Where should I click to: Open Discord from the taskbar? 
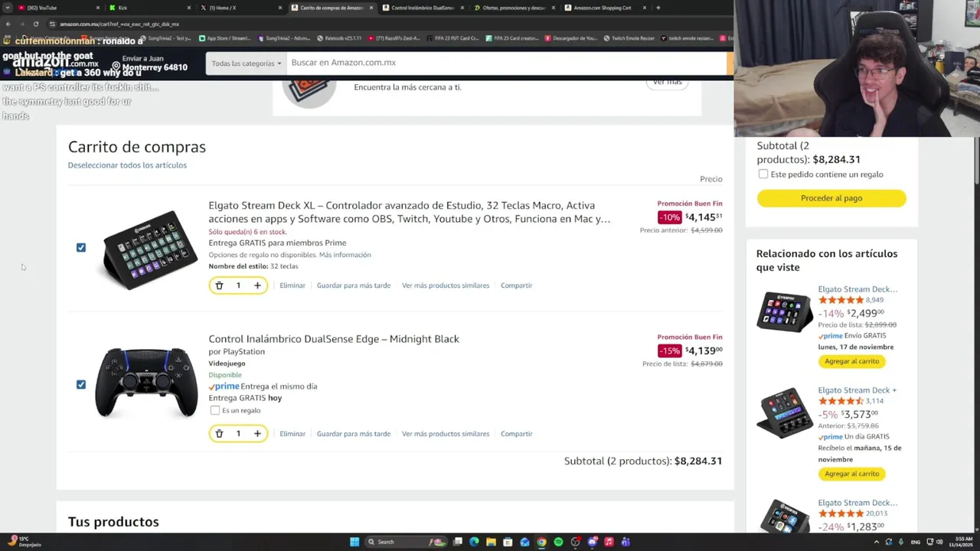point(592,542)
